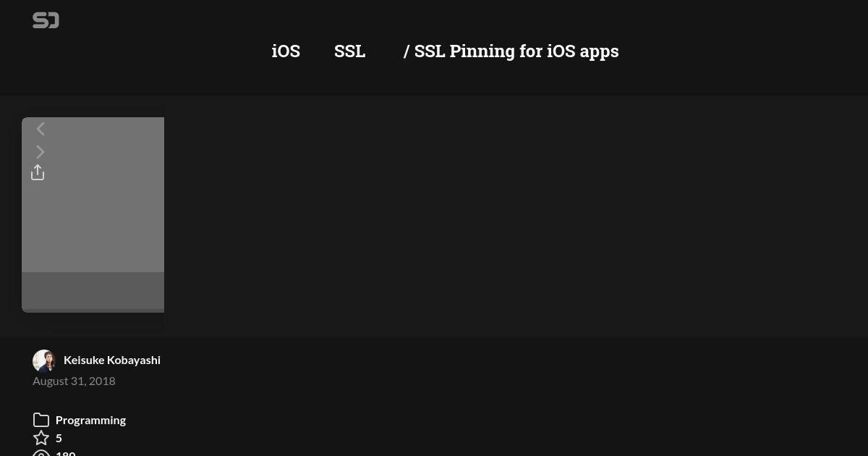
Task: Click the "SSL Pinning for iOS apps" title
Action: pos(516,51)
